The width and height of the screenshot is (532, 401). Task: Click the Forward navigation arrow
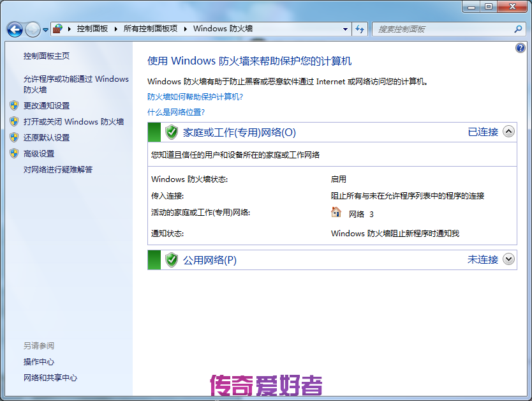tap(33, 29)
